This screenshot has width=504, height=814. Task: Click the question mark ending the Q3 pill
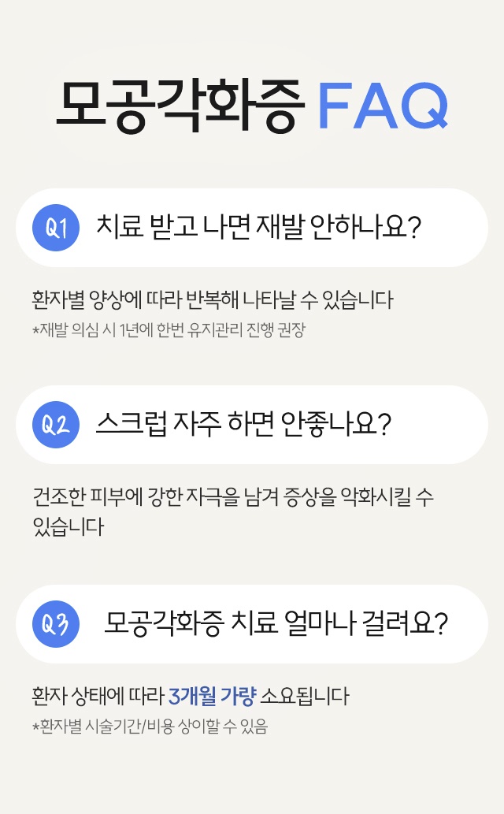[x=440, y=623]
